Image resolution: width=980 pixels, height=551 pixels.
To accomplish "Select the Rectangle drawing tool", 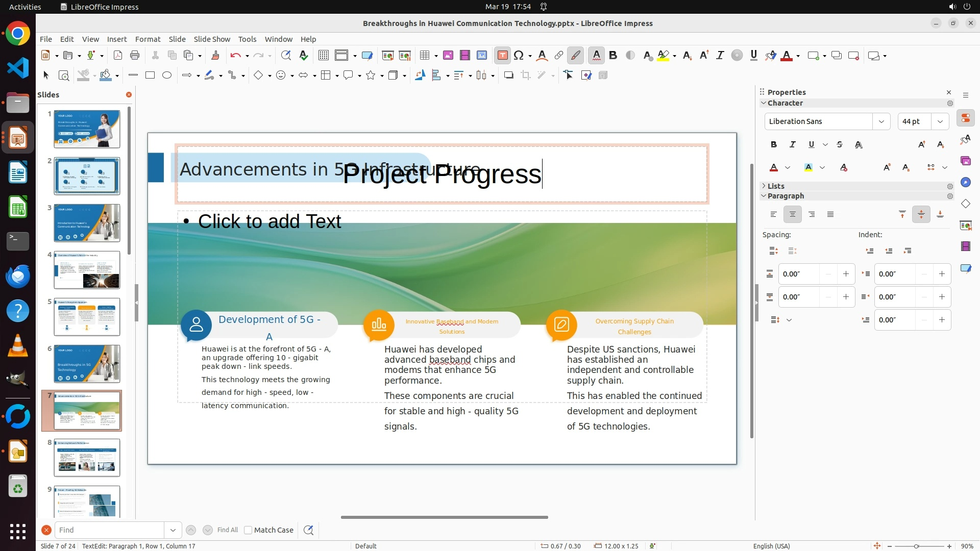I will pos(150,76).
